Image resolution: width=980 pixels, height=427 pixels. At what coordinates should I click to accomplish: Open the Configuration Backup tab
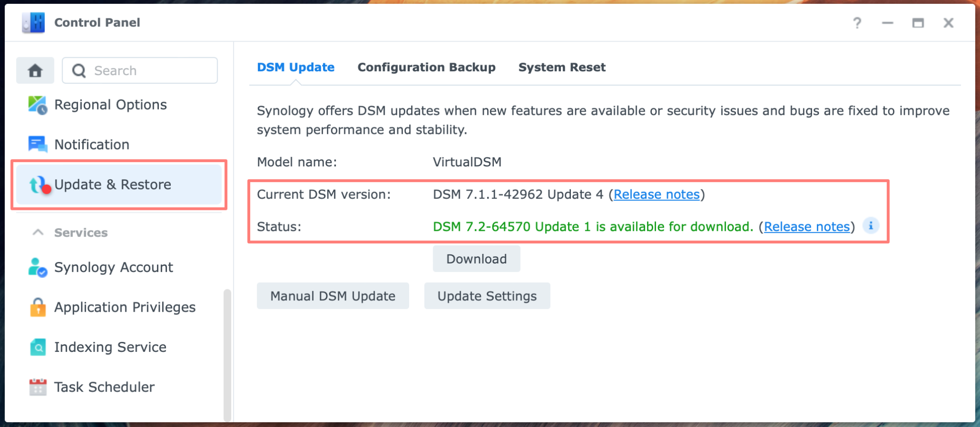[x=426, y=67]
